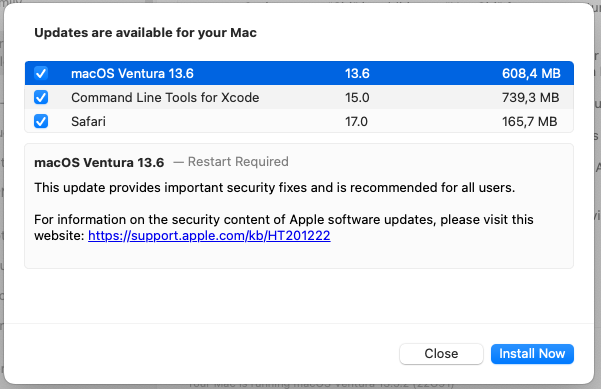Uncheck Command Line Tools for Xcode checkbox
Screen dimensions: 601x389
(x=41, y=97)
